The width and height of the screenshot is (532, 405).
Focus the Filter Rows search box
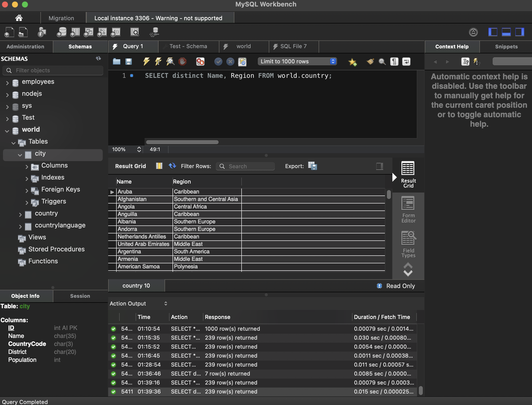[245, 166]
